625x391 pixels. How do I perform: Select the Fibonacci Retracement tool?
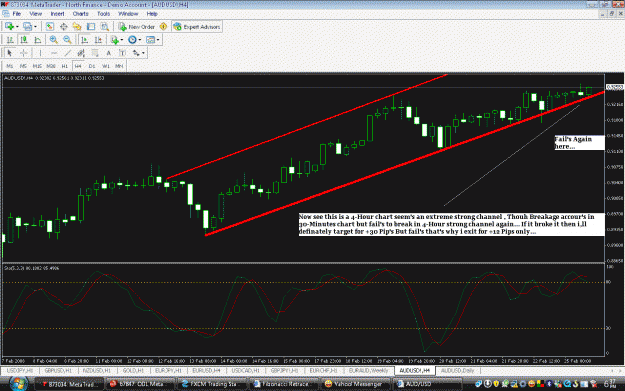click(x=95, y=53)
